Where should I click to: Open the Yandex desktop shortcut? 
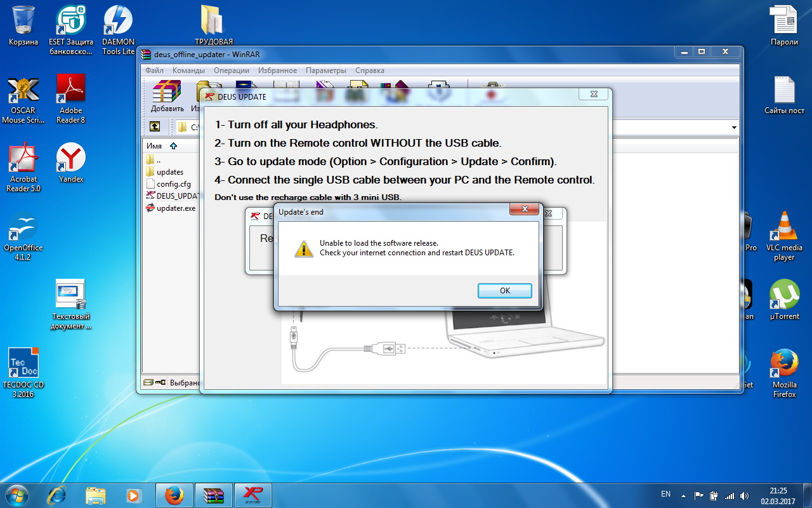point(71,163)
